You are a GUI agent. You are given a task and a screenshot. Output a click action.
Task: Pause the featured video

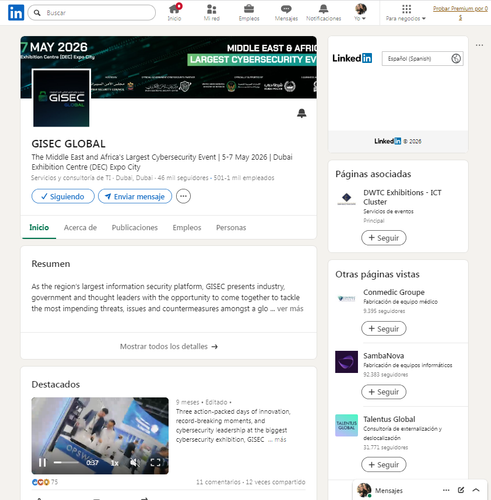pos(42,463)
